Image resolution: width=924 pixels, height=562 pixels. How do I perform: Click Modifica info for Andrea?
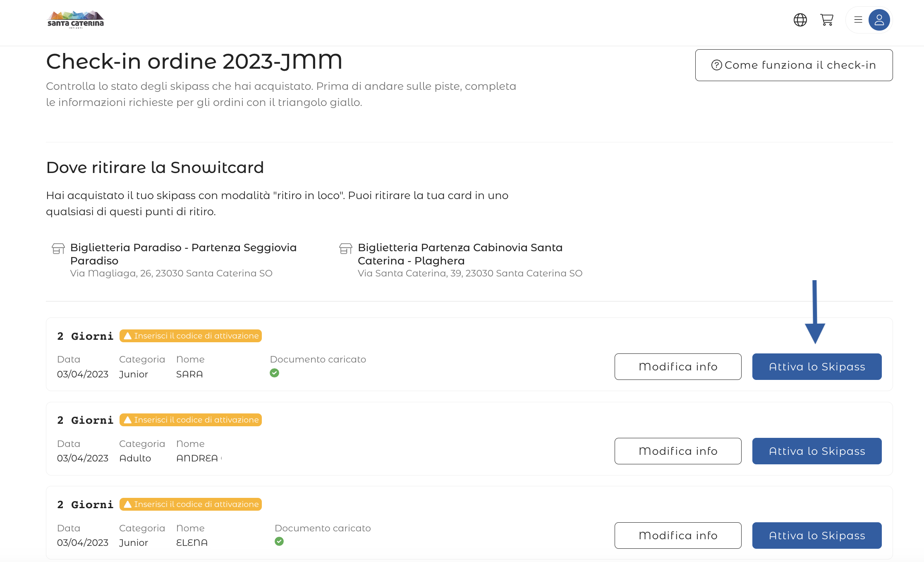pos(677,451)
